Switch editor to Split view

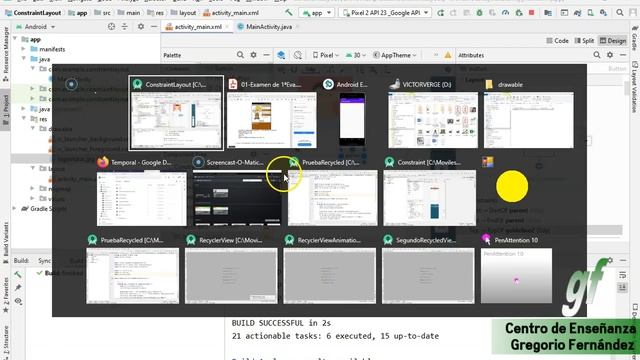click(584, 40)
